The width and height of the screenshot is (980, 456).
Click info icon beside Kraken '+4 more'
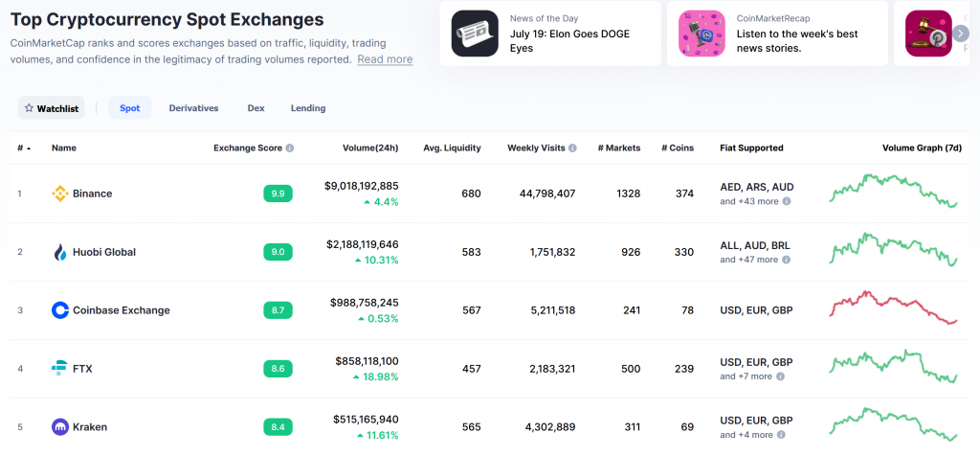[781, 435]
